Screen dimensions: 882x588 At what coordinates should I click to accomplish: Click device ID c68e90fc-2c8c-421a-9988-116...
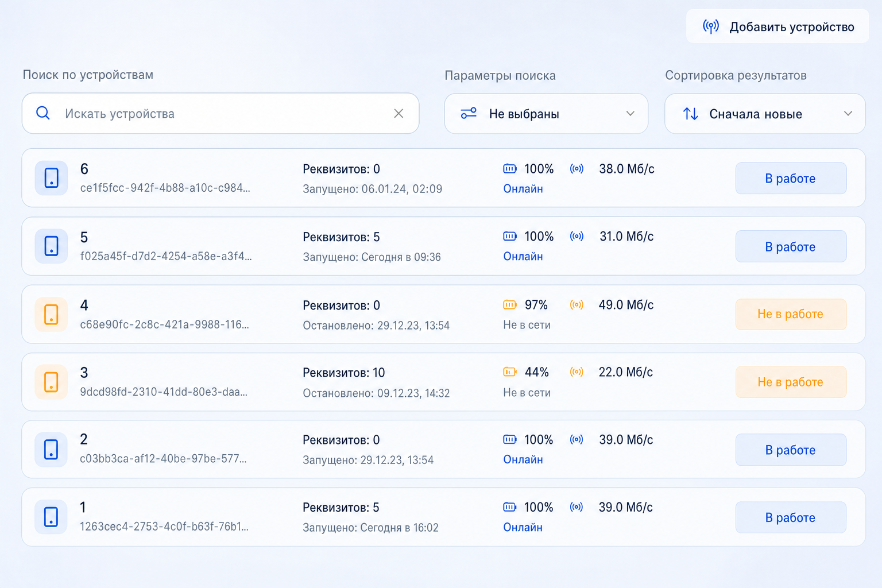164,325
